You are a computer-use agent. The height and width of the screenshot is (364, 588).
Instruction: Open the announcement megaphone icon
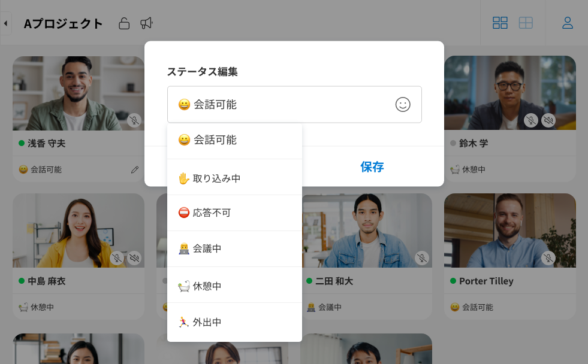[x=145, y=23]
